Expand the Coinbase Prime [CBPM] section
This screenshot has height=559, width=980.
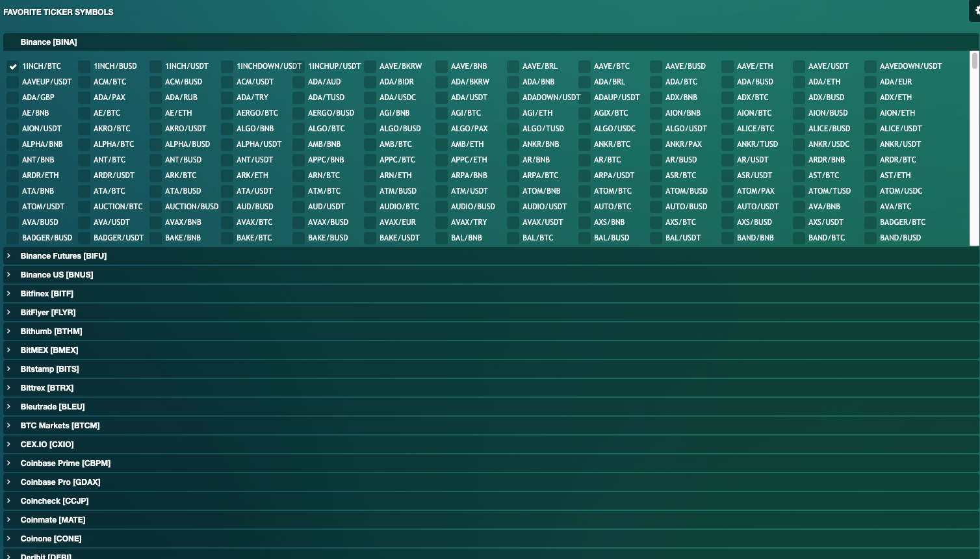coord(491,463)
